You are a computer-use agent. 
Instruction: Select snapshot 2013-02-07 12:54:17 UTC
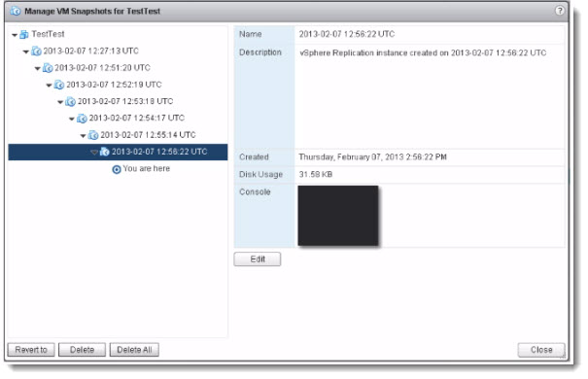(x=136, y=119)
